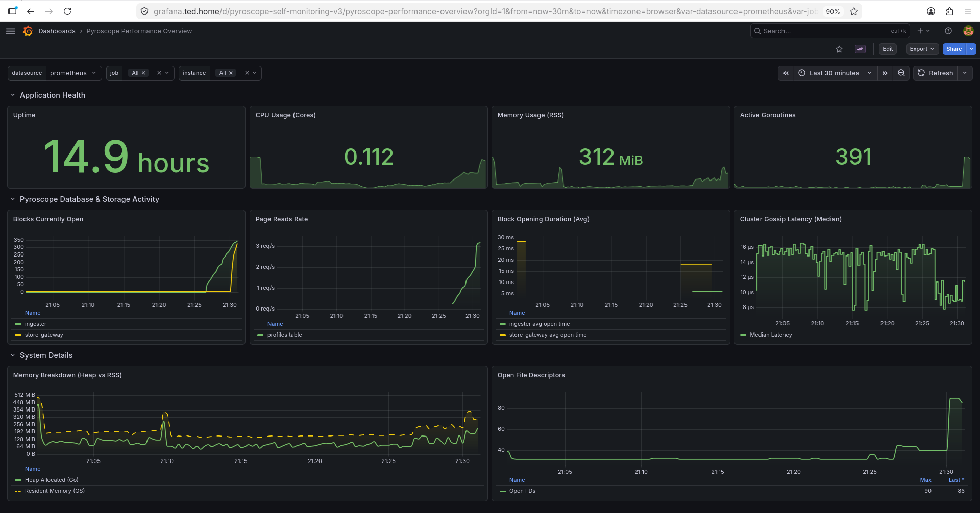Click the Page Reads Rate panel title
This screenshot has width=980, height=513.
[281, 219]
